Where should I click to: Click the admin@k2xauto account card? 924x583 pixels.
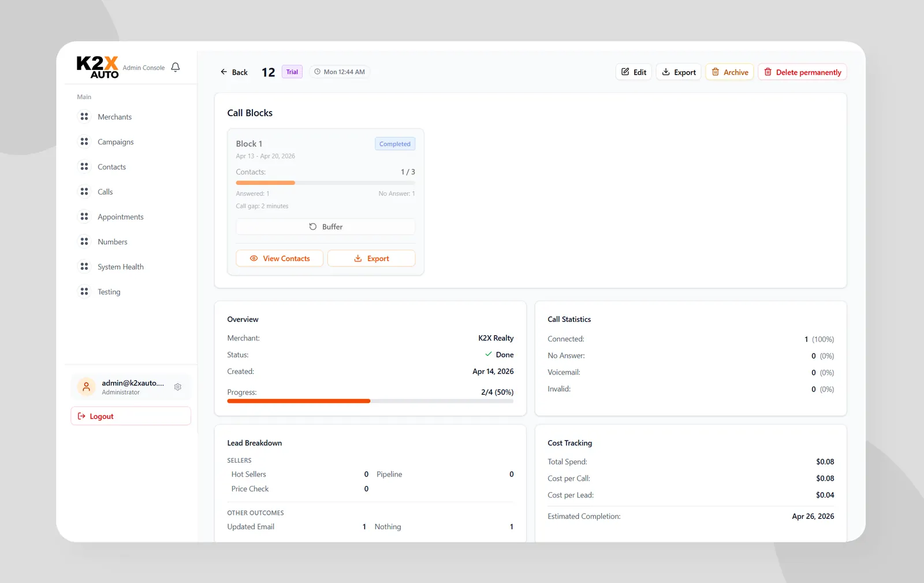coord(131,387)
